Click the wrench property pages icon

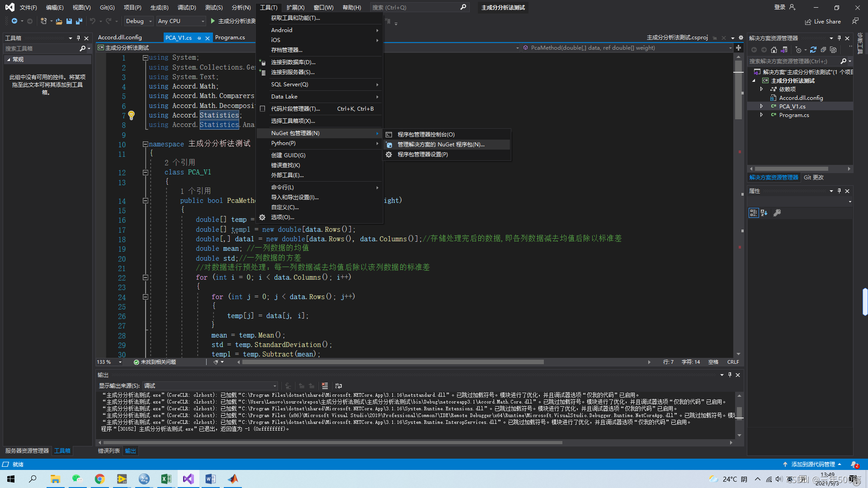[x=777, y=213]
